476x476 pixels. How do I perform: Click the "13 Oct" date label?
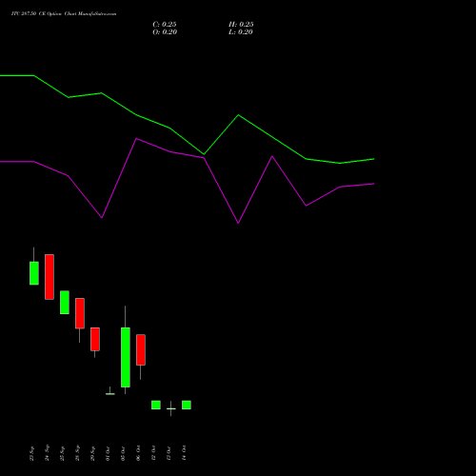(x=169, y=453)
